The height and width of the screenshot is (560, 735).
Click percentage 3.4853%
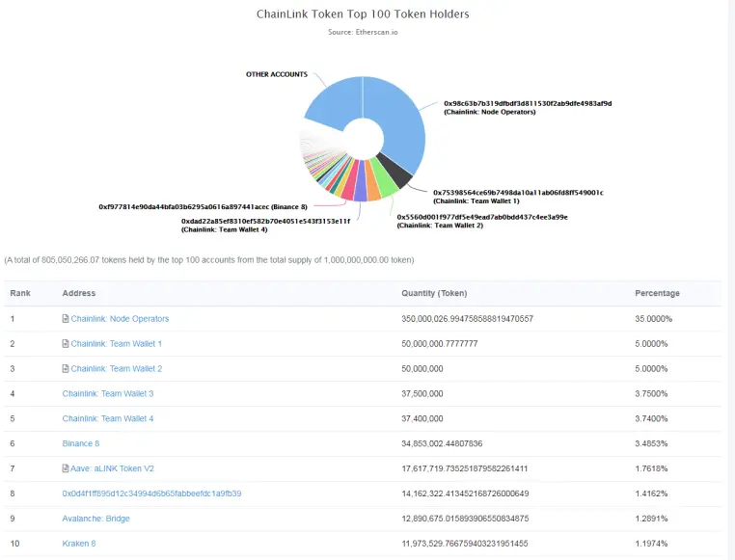point(651,443)
